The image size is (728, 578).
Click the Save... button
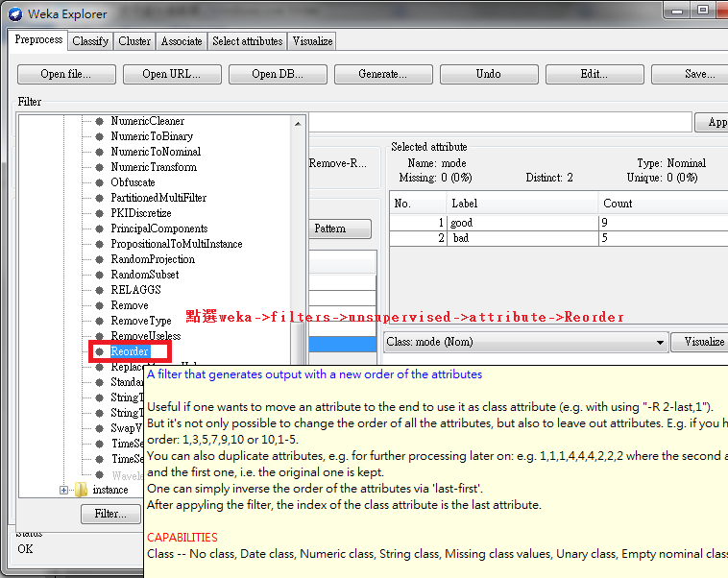click(x=692, y=74)
